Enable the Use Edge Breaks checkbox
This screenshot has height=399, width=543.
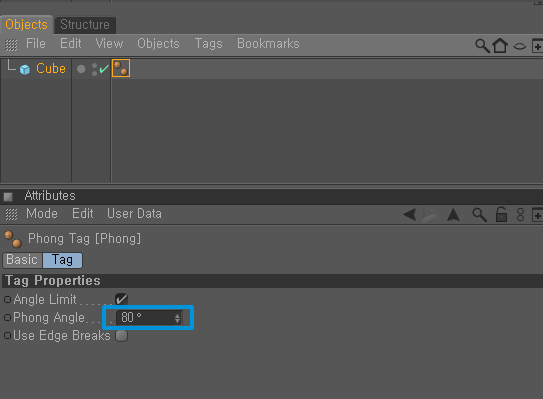pyautogui.click(x=122, y=335)
